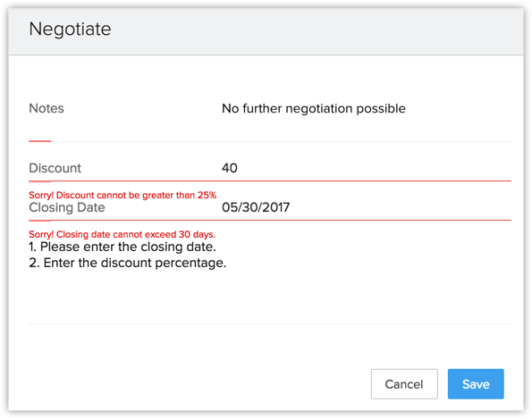The width and height of the screenshot is (532, 419).
Task: Save the negotiation details
Action: click(x=476, y=384)
